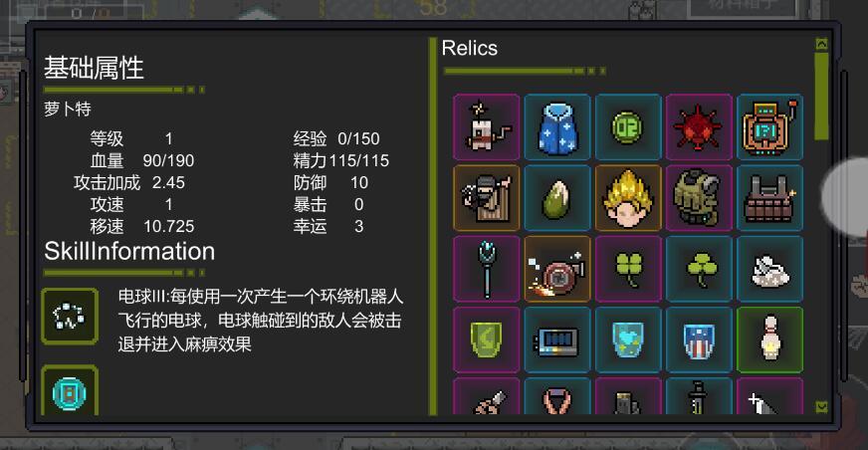
Task: Pick the camouflage tactical vest relic
Action: coord(699,198)
